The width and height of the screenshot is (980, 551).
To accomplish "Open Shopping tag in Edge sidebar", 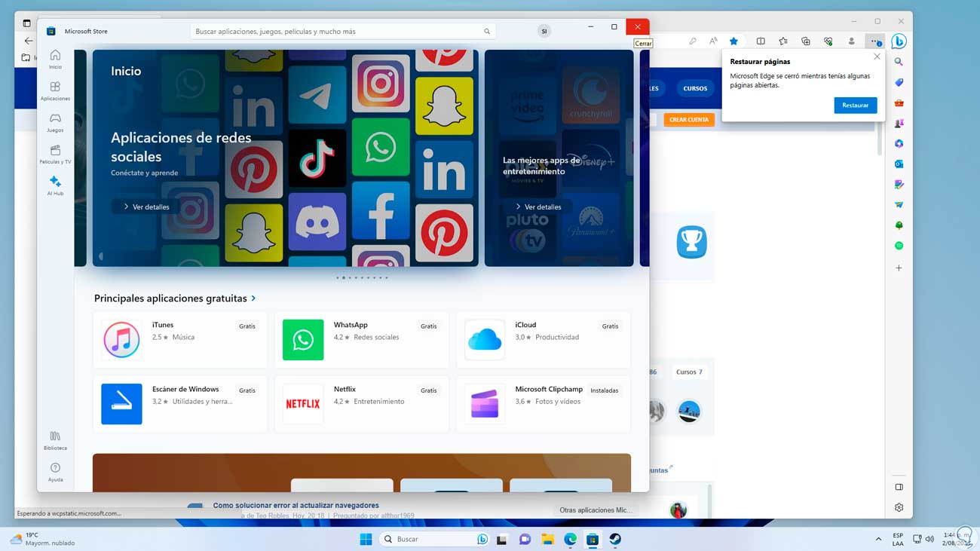I will pos(899,82).
